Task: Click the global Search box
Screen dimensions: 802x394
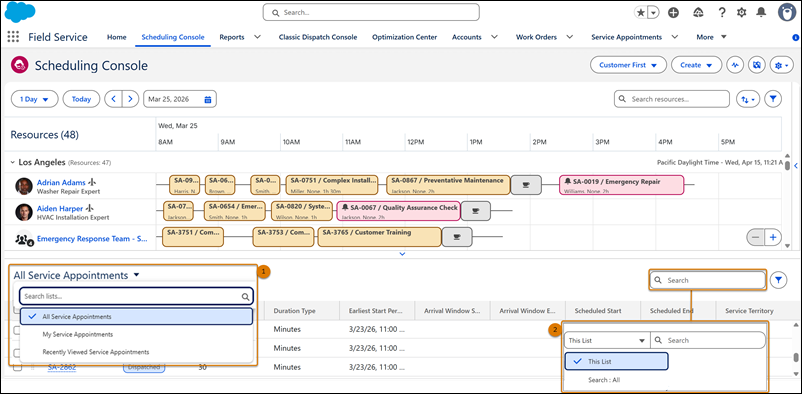Action: click(371, 12)
